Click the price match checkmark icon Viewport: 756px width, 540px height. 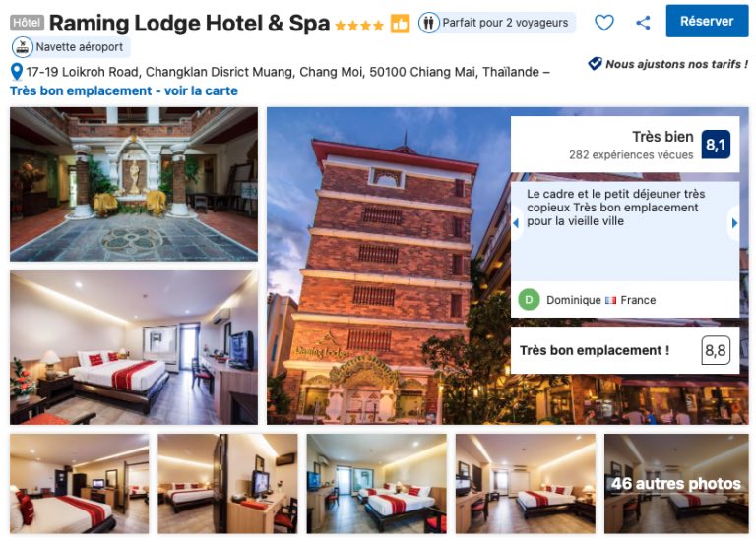595,63
